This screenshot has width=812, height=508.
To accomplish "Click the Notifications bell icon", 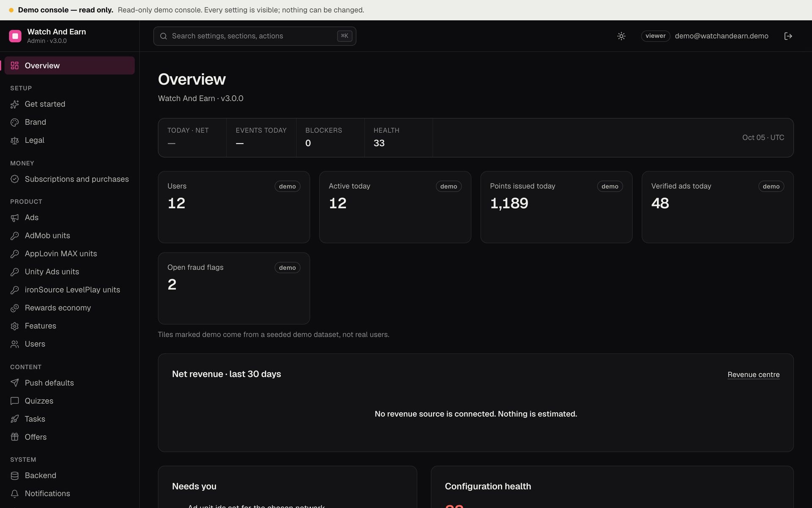I will (15, 494).
